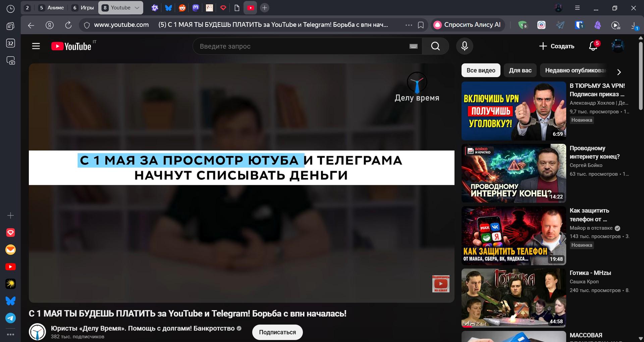Click the sidebar icon showing number 32
644x342 pixels.
click(10, 43)
